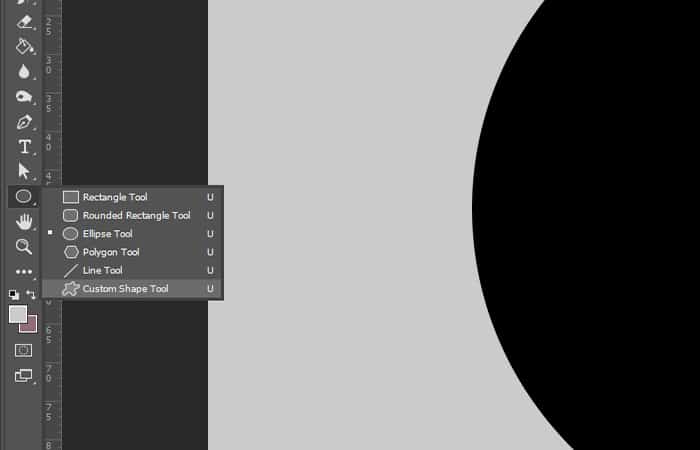Click the Ellipse shape tool button
Screen dimensions: 700x450
pyautogui.click(x=24, y=196)
